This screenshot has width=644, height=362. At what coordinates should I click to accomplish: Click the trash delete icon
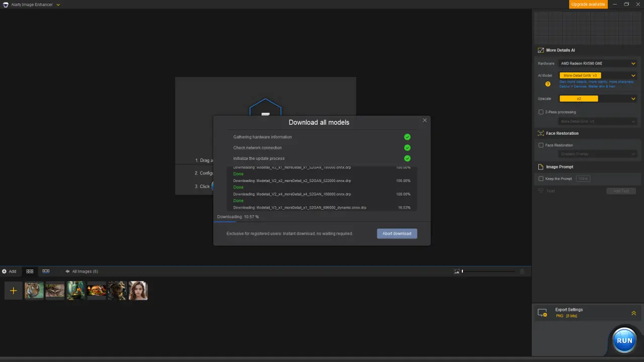point(522,271)
